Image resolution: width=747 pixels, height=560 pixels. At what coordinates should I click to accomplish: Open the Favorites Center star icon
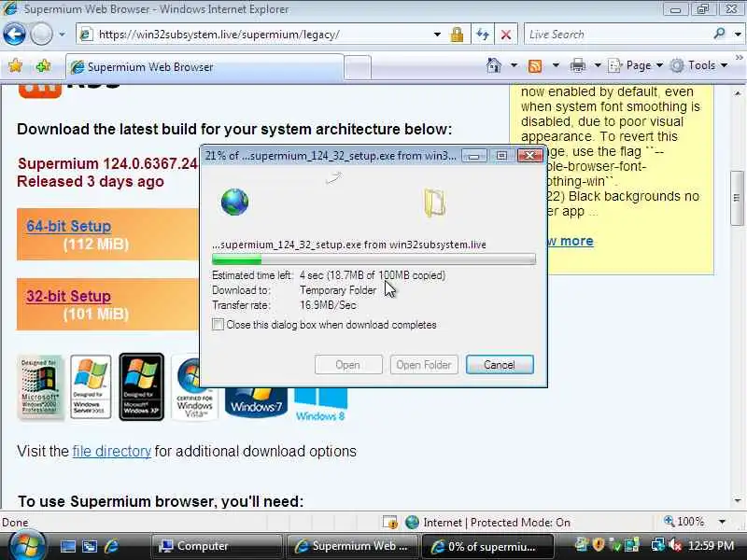(x=15, y=65)
